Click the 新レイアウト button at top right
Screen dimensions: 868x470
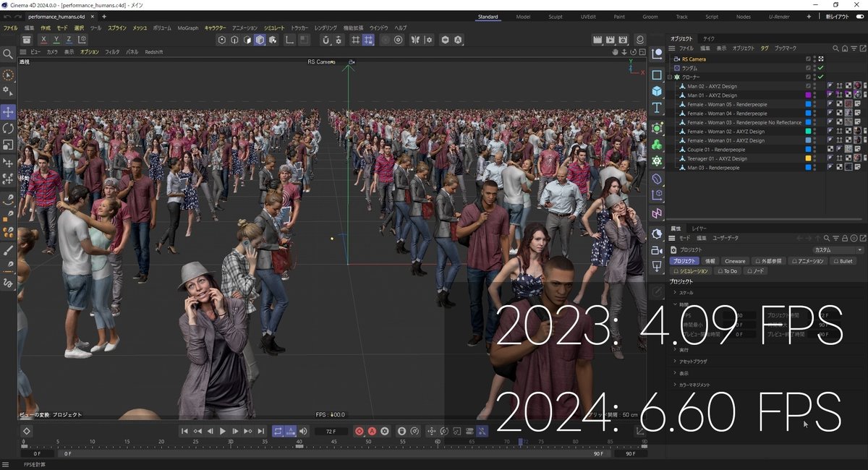pos(838,16)
